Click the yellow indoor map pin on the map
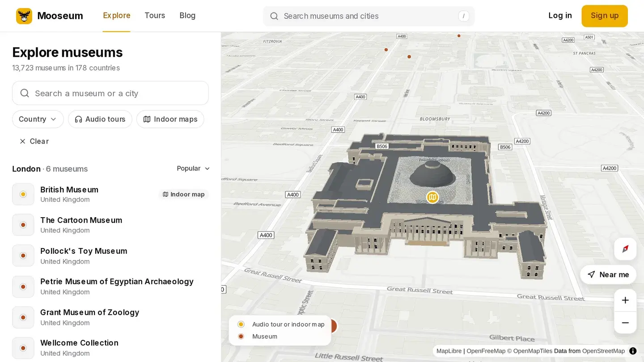The width and height of the screenshot is (644, 362). 432,197
